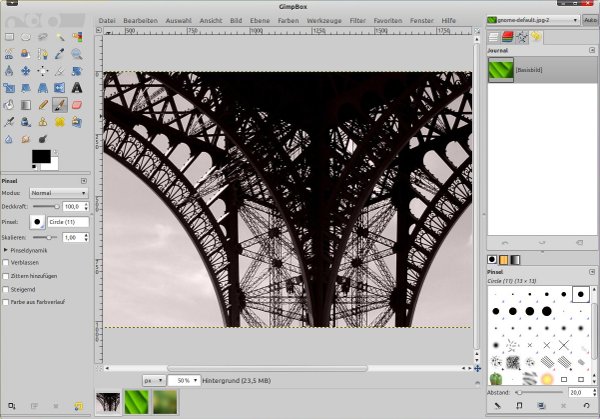Viewport: 600px width, 419px height.
Task: Select the Rectangle Select tool
Action: pyautogui.click(x=10, y=38)
